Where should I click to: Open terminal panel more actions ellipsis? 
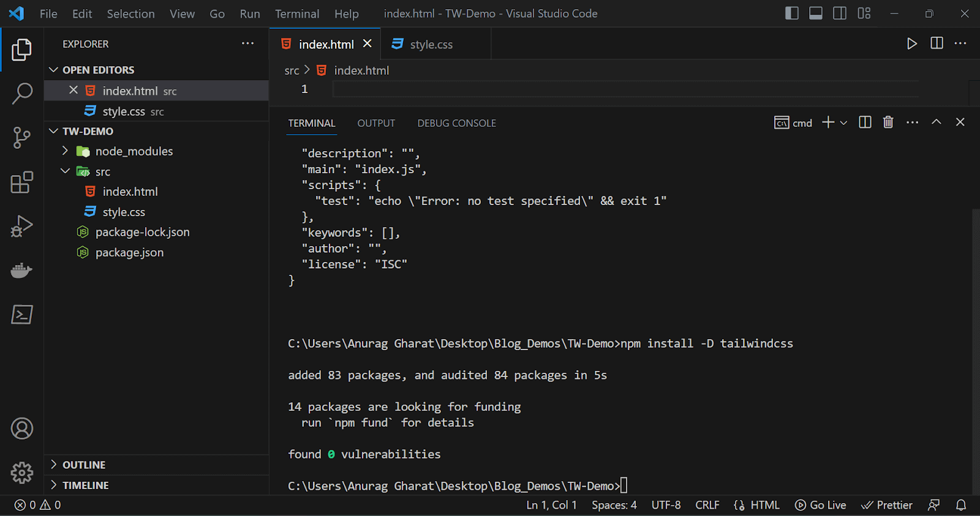(x=912, y=122)
